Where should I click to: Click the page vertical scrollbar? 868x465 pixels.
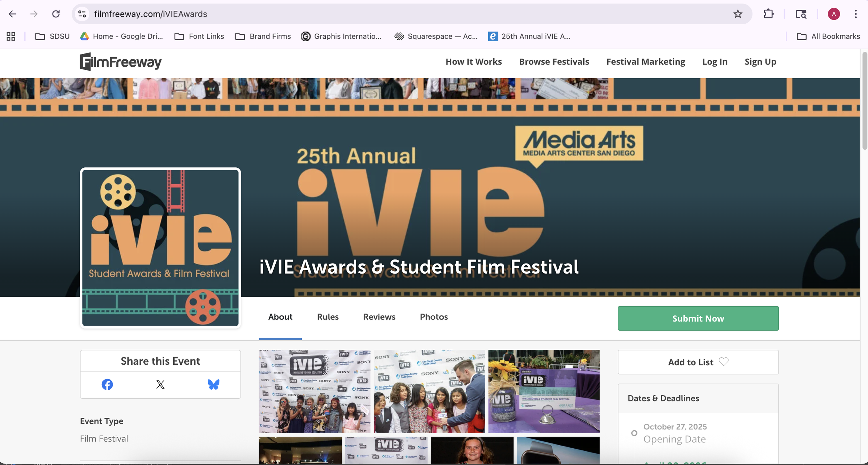[865, 101]
